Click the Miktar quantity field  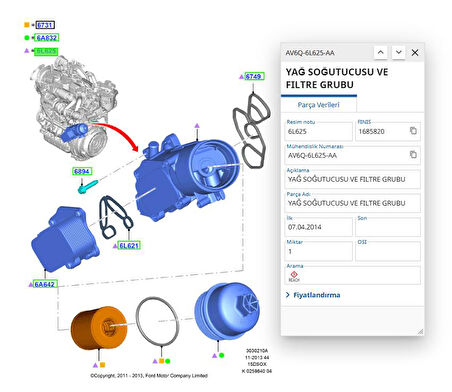tap(319, 251)
